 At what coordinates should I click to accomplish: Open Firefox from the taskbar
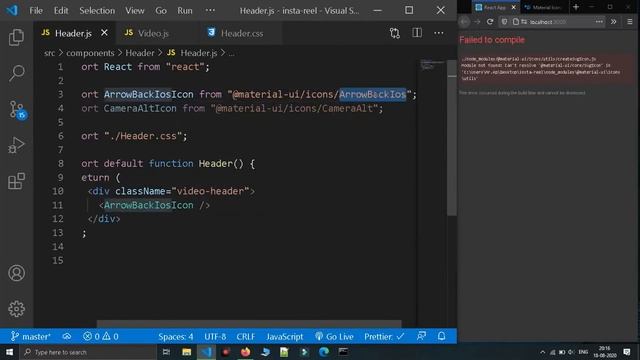tap(245, 352)
